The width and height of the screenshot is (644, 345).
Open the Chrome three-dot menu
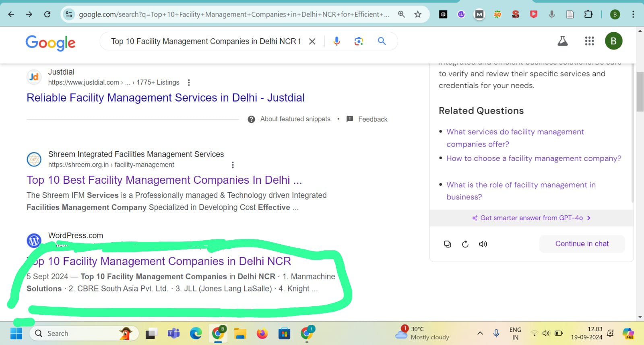point(633,15)
